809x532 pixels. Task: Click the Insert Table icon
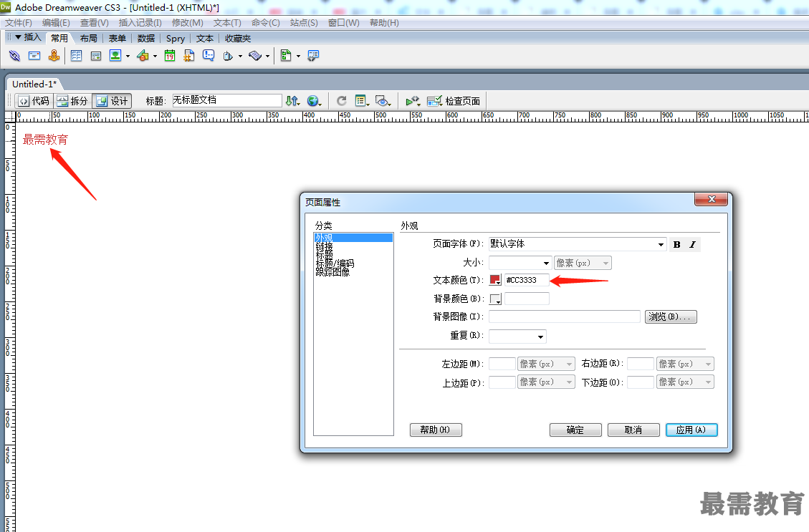click(77, 56)
